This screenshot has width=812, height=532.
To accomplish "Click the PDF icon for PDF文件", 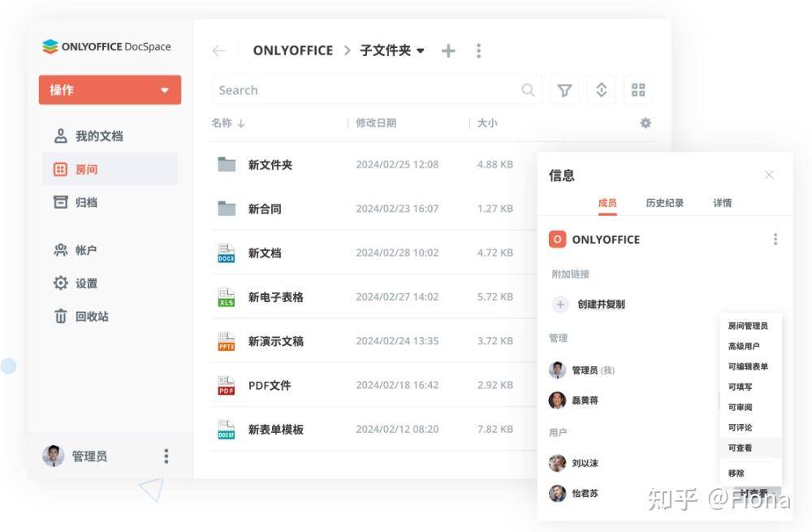I will coord(227,386).
